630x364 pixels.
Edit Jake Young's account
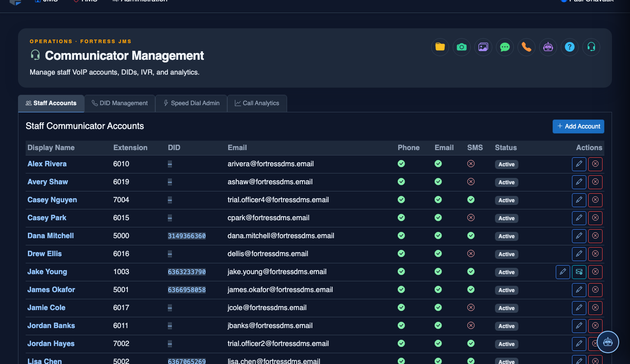(563, 272)
